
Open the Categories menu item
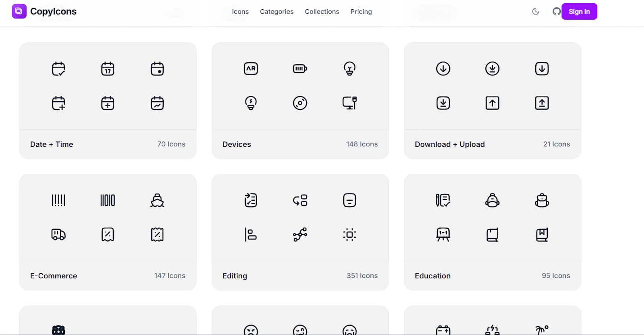277,12
